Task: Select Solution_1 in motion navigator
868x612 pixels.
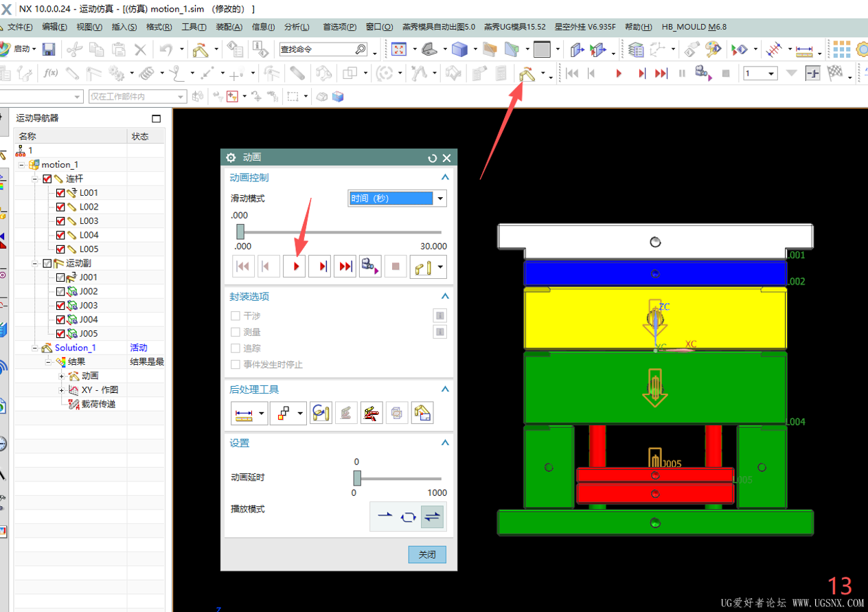Action: (75, 348)
